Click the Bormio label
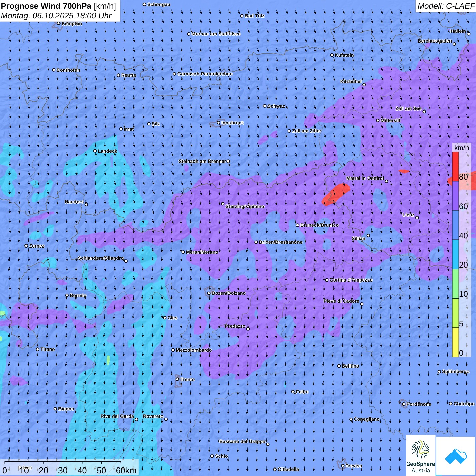476x476 pixels. [x=78, y=295]
